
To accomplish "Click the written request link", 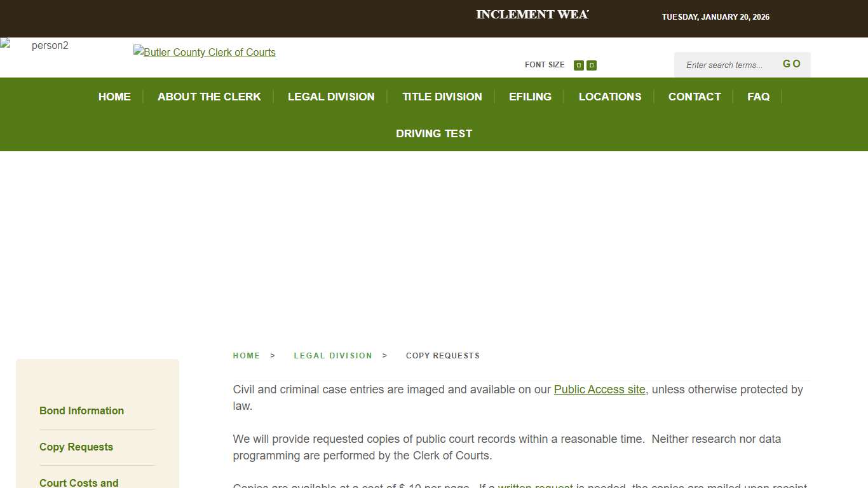I will tap(535, 485).
